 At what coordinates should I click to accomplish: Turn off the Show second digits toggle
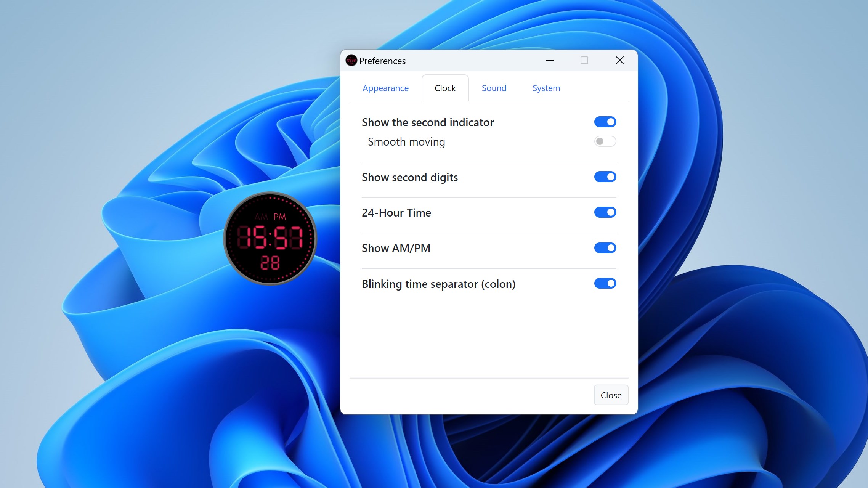(x=605, y=177)
